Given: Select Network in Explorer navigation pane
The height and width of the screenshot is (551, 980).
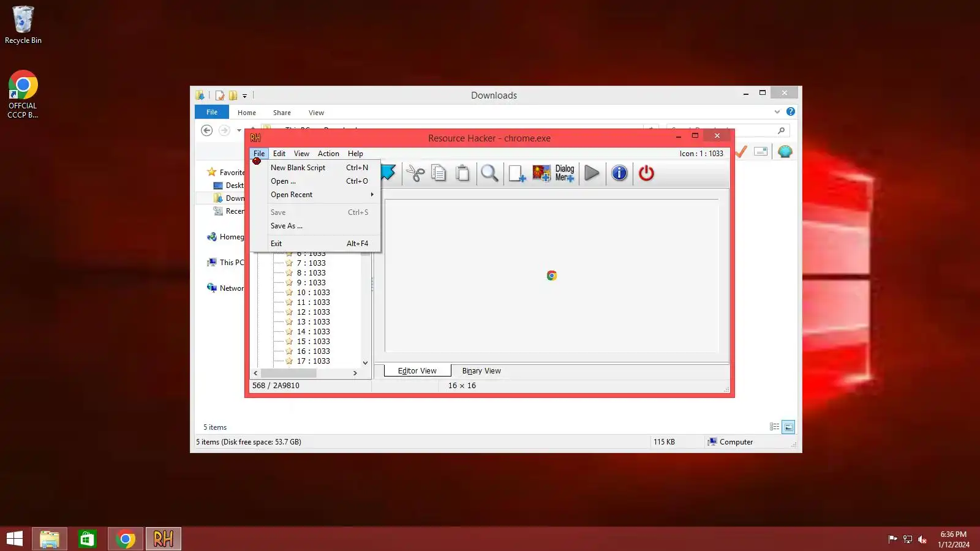Looking at the screenshot, I should click(x=225, y=288).
